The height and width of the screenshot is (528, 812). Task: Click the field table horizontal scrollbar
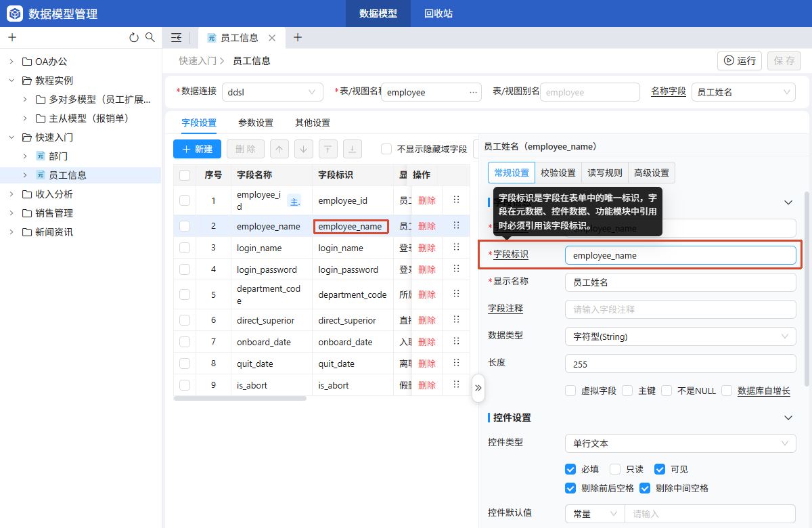[240, 398]
